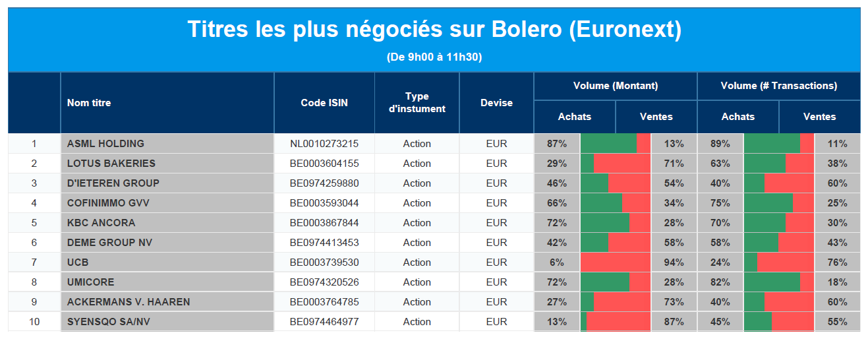The width and height of the screenshot is (868, 341).
Task: Click the COFINIMMO GVV title cell
Action: click(107, 203)
